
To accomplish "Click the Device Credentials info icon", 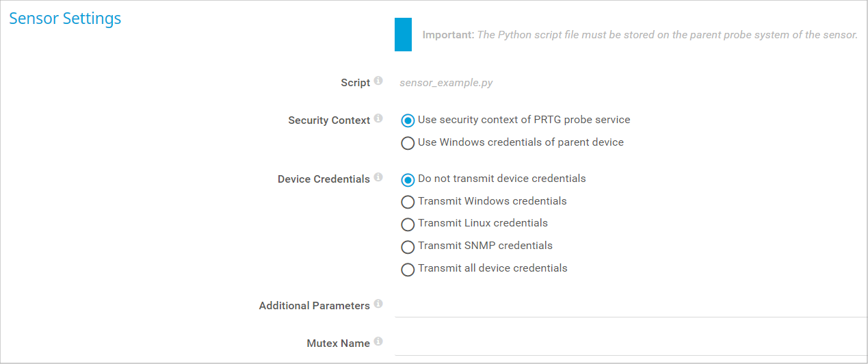I will [x=378, y=178].
